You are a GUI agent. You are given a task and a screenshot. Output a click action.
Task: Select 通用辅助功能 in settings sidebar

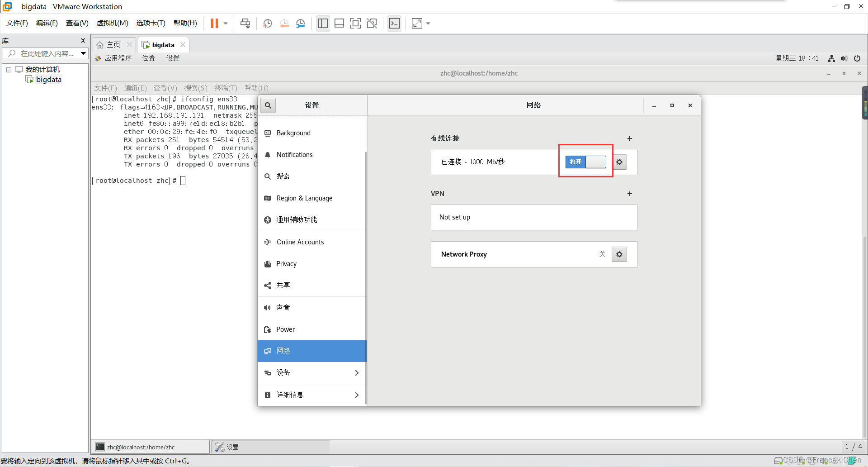click(x=312, y=220)
